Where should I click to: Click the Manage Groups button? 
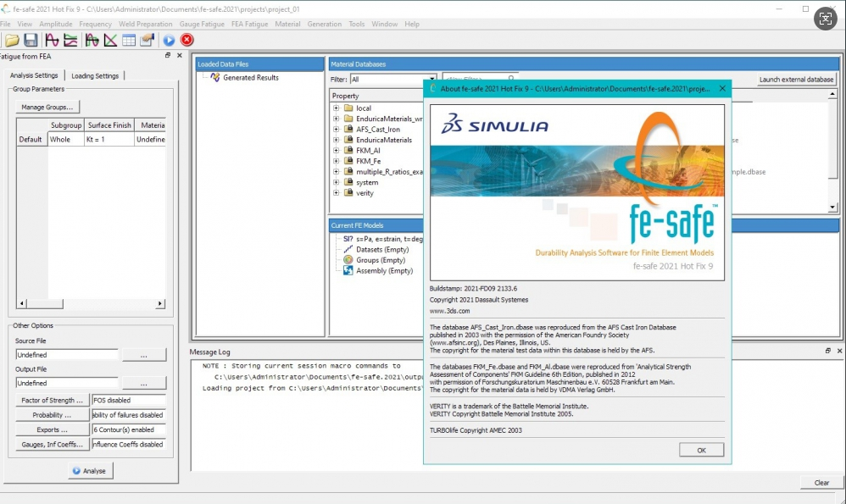(47, 107)
